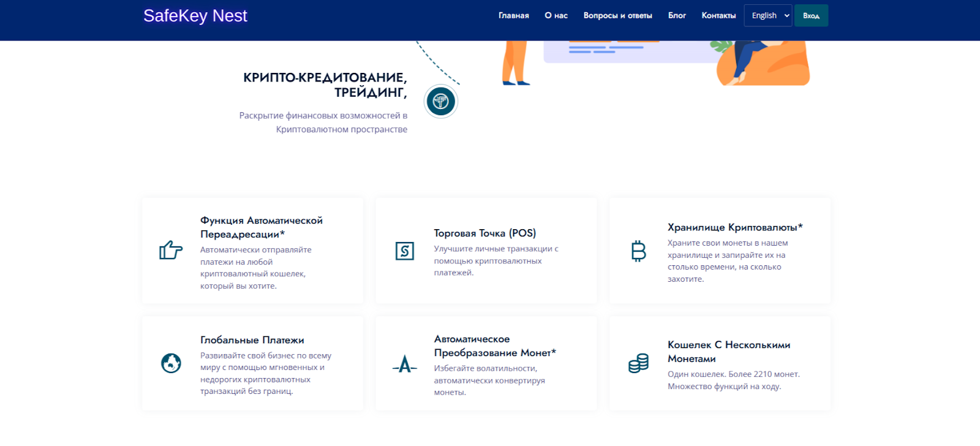Click the Храните свои монеты description

tap(728, 261)
